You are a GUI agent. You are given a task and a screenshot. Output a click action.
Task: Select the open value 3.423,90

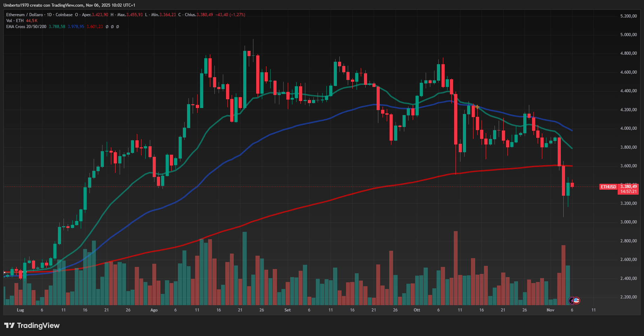point(100,15)
